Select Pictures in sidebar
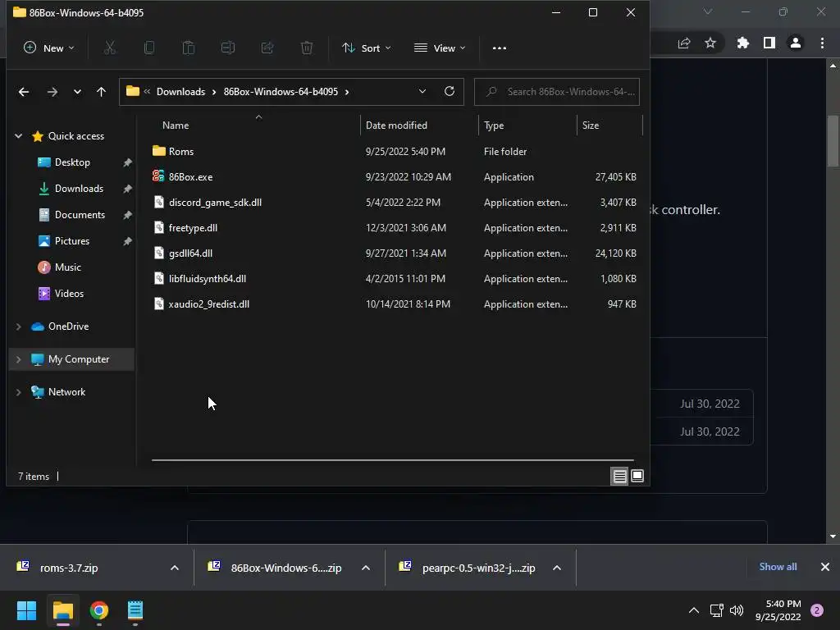840x630 pixels. coord(72,241)
